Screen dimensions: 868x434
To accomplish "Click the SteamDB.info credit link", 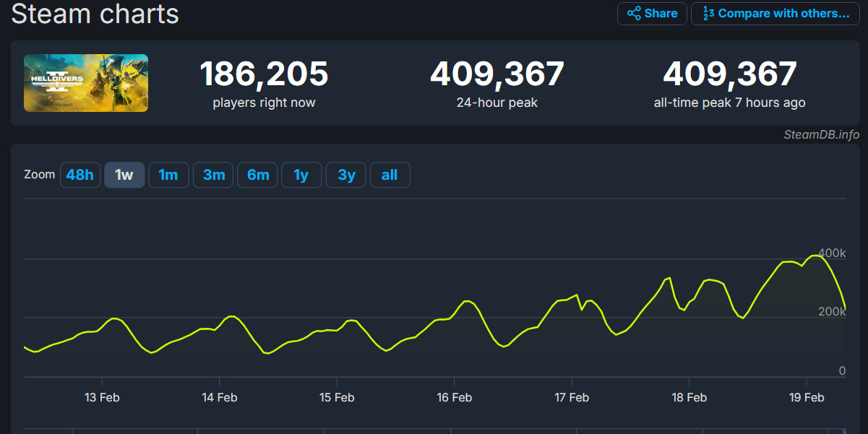I will coord(821,134).
